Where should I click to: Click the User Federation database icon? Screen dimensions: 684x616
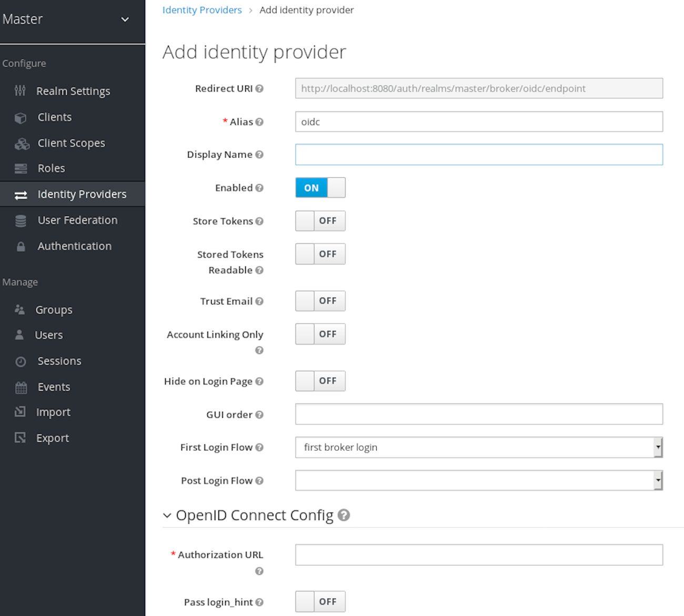(21, 221)
